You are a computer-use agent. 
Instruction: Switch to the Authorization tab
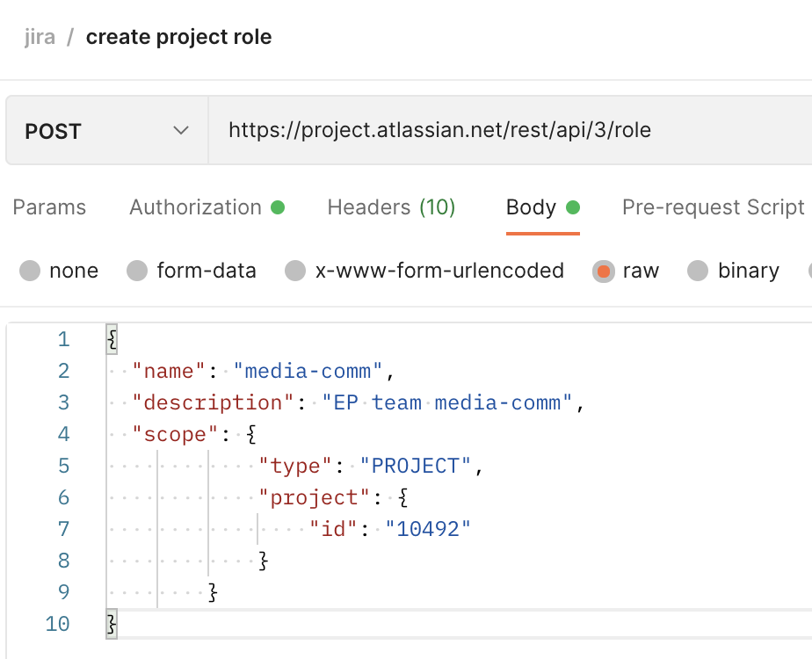coord(207,207)
